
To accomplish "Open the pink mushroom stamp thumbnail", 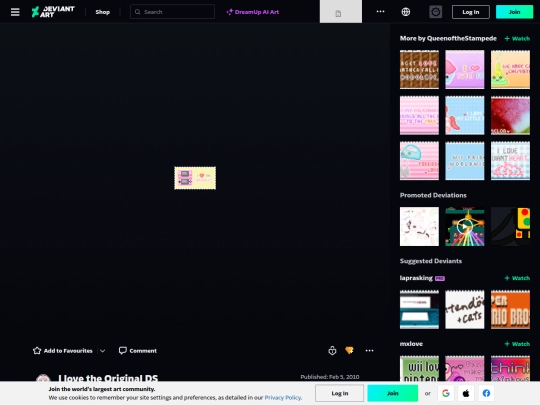I will [465, 70].
